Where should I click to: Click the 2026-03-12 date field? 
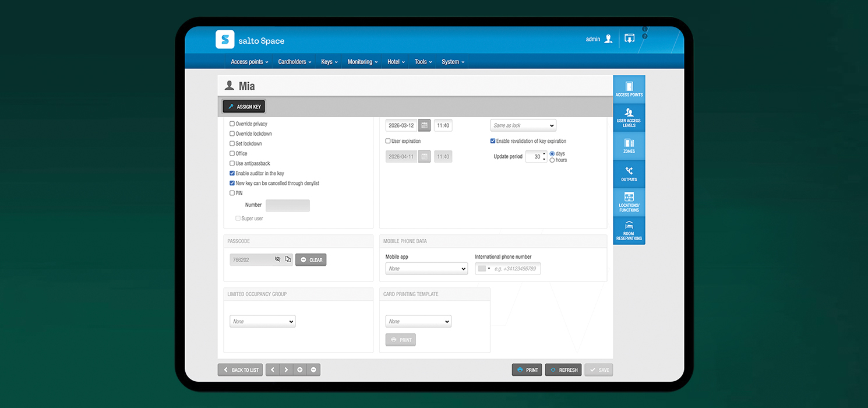coord(402,125)
